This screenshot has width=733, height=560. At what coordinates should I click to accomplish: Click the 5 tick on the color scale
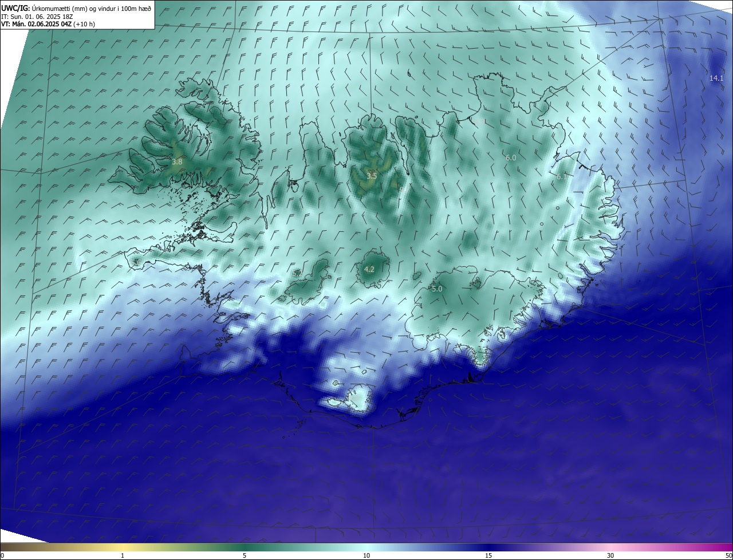tap(245, 556)
